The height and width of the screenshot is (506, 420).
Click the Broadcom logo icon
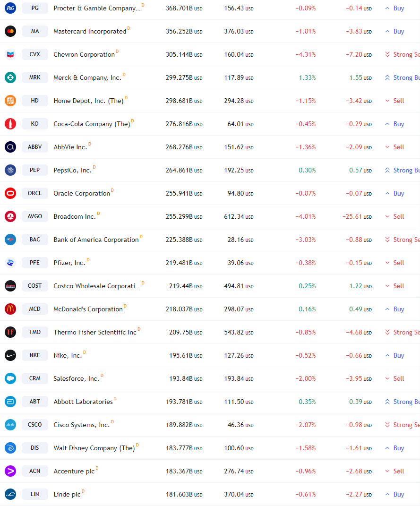coord(10,216)
